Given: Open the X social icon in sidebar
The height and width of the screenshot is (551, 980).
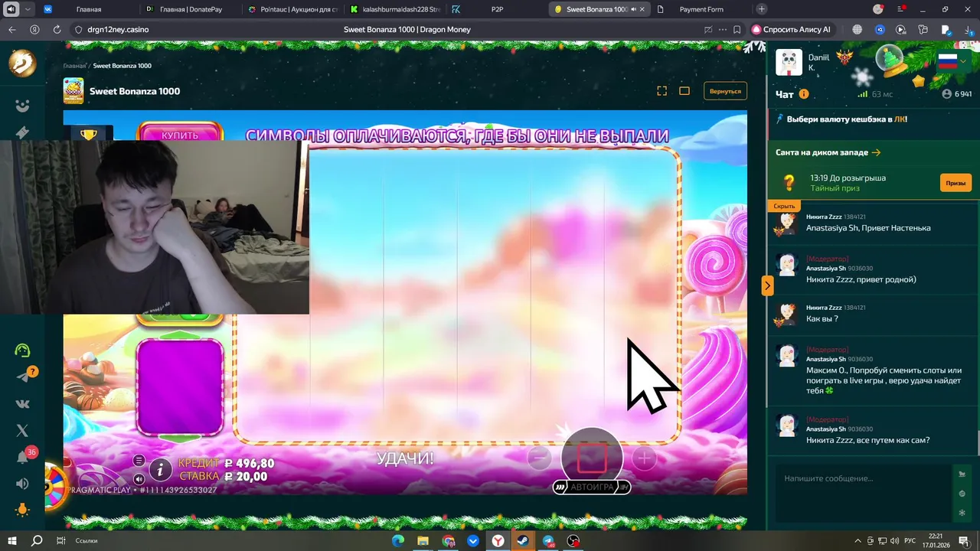Looking at the screenshot, I should [x=22, y=431].
